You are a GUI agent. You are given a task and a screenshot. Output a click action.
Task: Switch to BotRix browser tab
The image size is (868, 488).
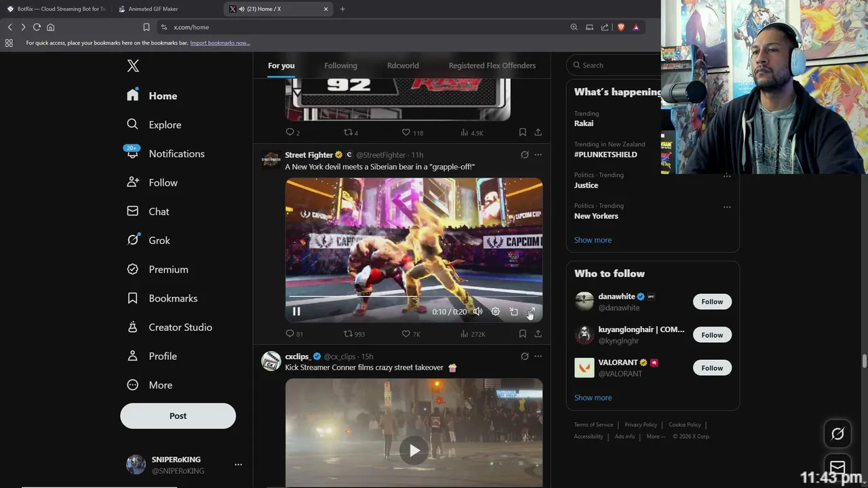tap(56, 9)
